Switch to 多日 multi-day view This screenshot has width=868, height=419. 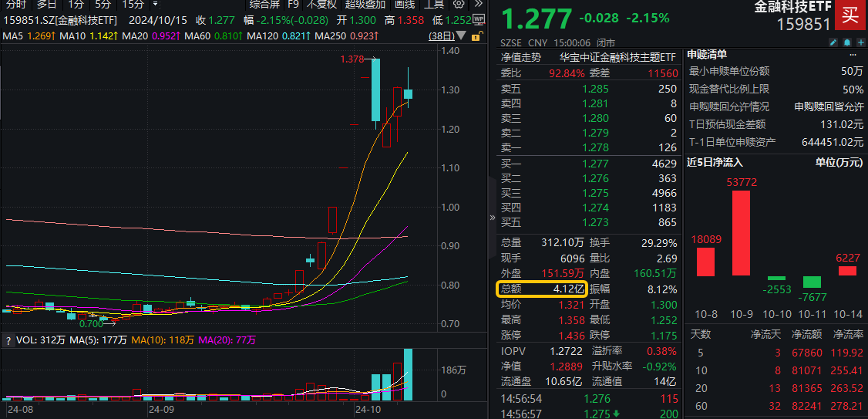tap(46, 5)
